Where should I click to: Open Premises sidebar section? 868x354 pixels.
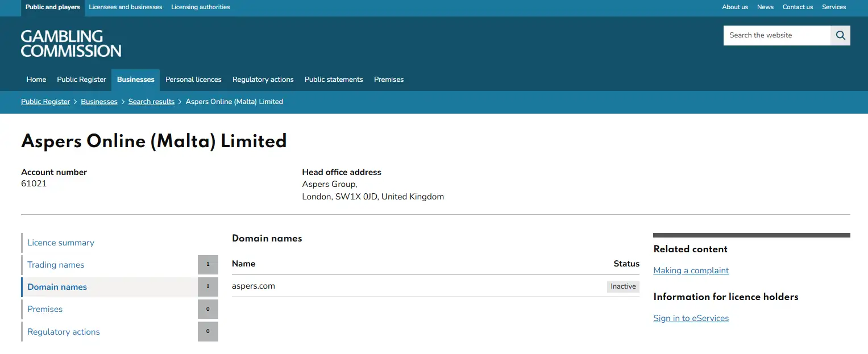click(x=45, y=309)
